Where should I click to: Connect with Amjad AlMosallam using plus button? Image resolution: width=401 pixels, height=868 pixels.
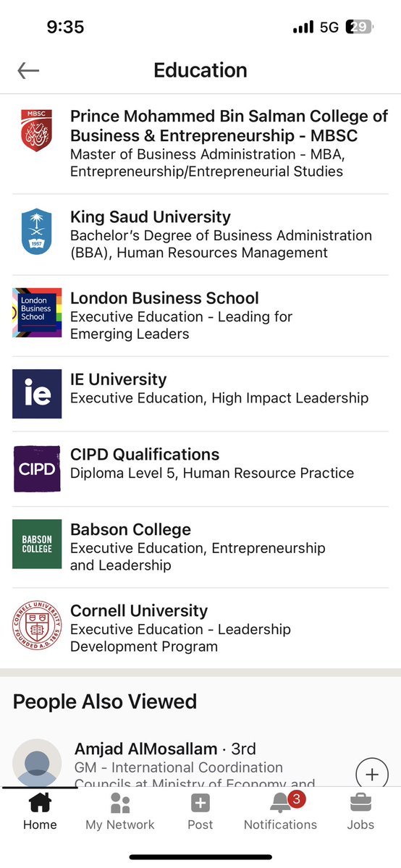click(x=371, y=774)
